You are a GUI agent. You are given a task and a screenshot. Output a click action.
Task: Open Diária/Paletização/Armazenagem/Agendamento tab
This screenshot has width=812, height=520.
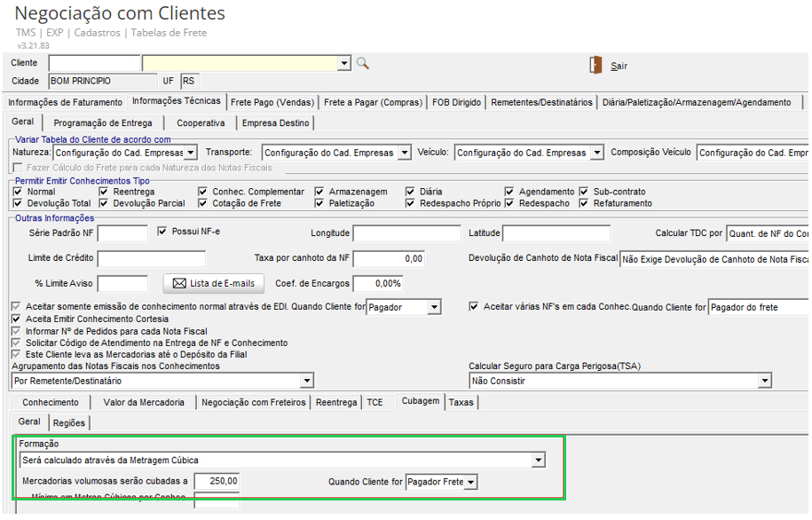(x=697, y=103)
